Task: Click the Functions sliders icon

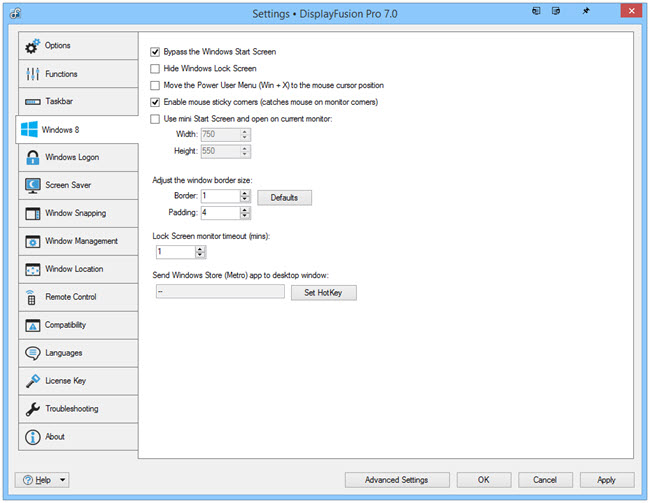Action: [x=32, y=74]
